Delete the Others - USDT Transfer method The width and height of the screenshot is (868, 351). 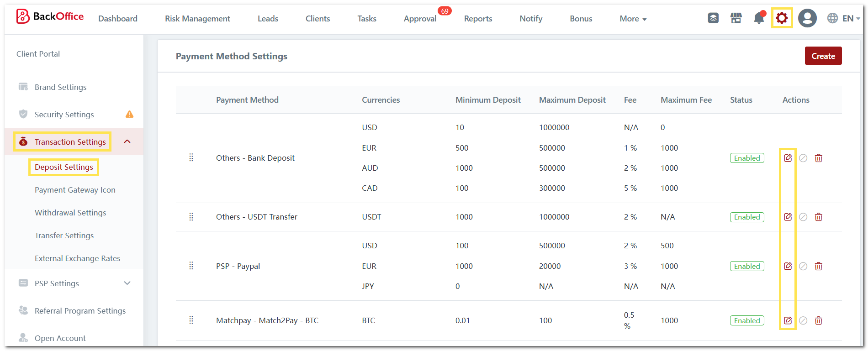(x=818, y=217)
